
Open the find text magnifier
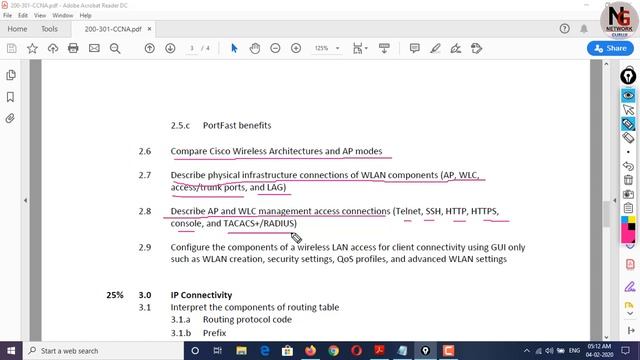[x=115, y=49]
